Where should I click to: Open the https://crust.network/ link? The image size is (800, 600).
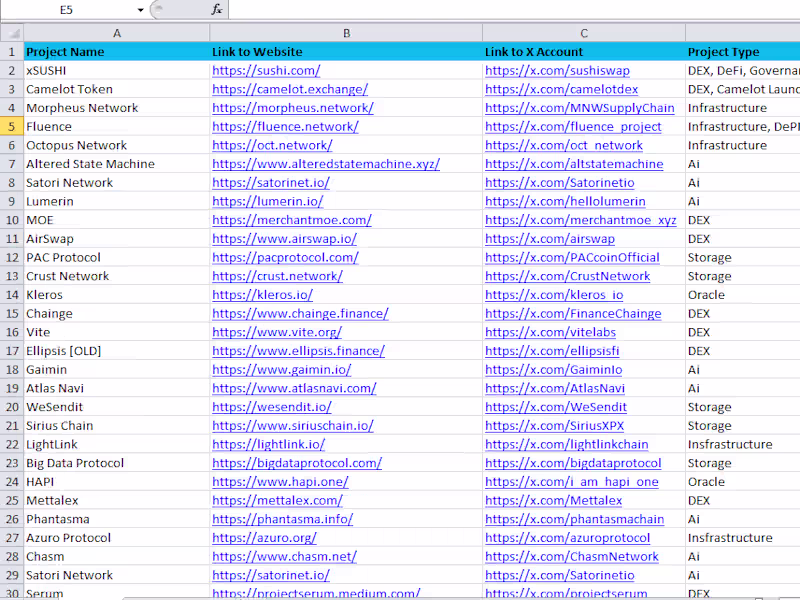(x=278, y=276)
